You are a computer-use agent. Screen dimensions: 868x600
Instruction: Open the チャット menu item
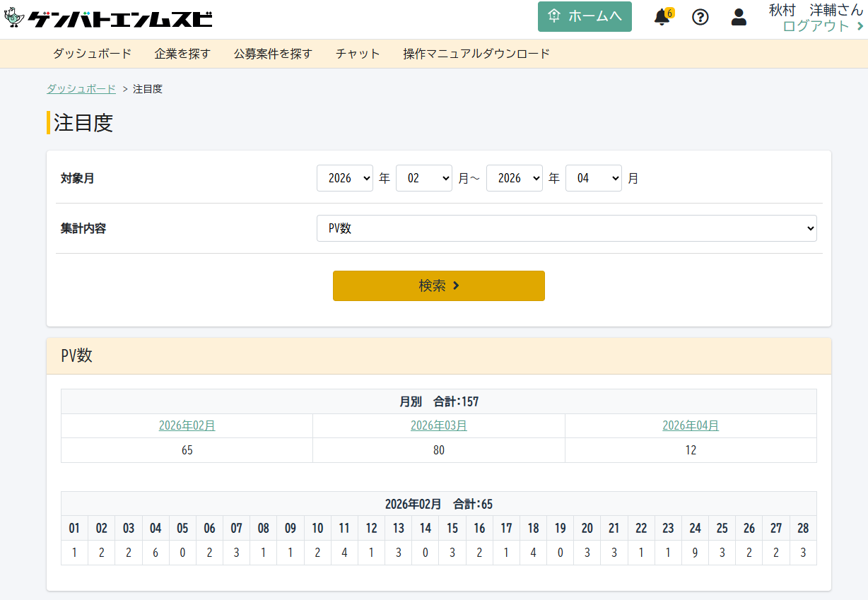tap(358, 54)
